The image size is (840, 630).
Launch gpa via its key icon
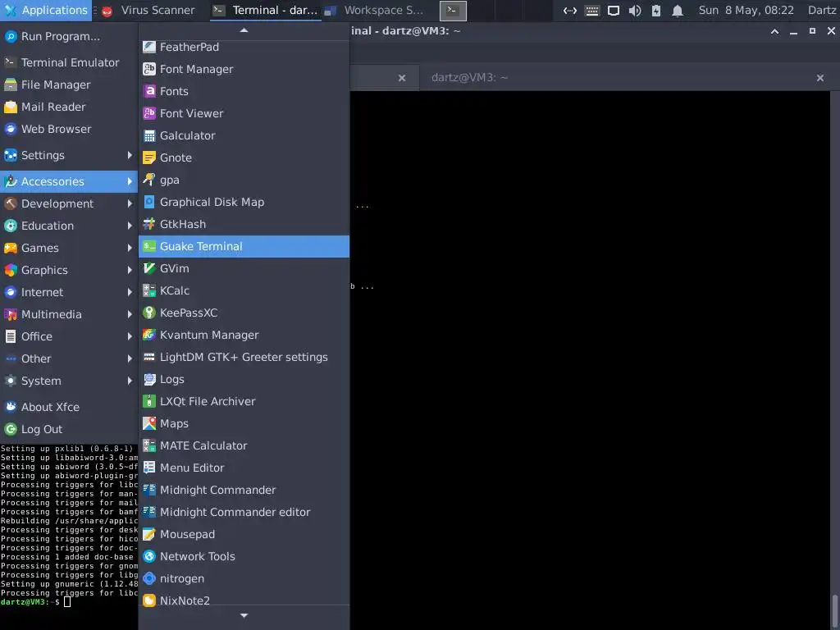point(149,180)
